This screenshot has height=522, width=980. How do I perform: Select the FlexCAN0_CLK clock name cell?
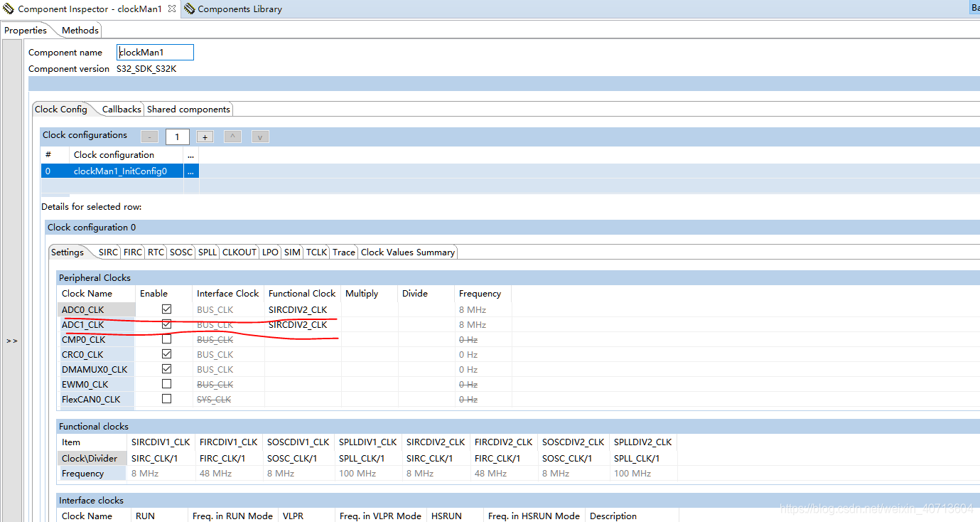[96, 399]
